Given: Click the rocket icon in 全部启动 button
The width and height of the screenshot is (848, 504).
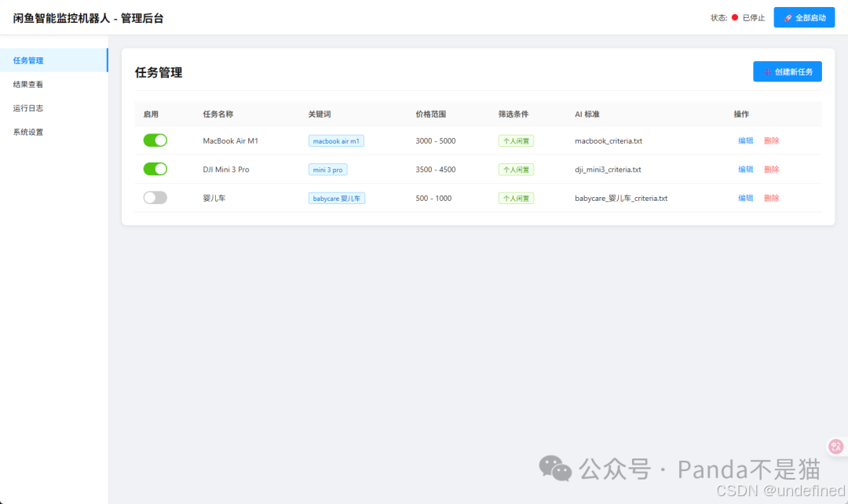Looking at the screenshot, I should tap(788, 18).
